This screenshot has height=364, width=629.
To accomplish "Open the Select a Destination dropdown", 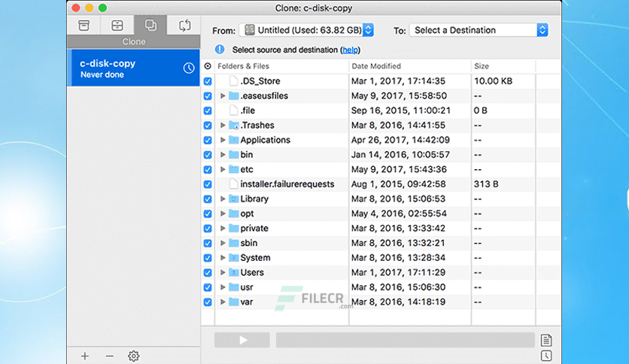I will (479, 30).
